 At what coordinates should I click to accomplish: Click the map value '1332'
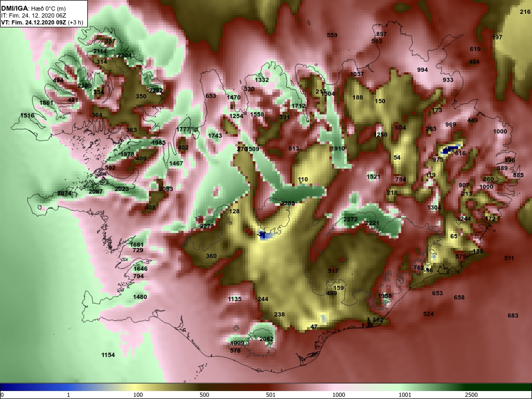tap(262, 80)
